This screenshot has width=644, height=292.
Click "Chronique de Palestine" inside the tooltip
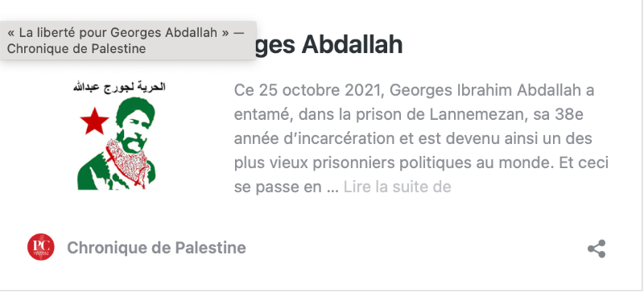tap(76, 49)
